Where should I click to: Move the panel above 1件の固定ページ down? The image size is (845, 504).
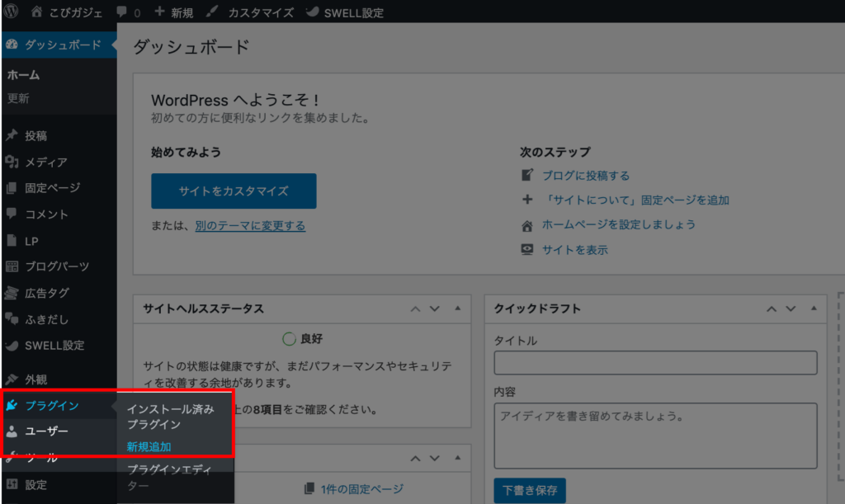434,459
